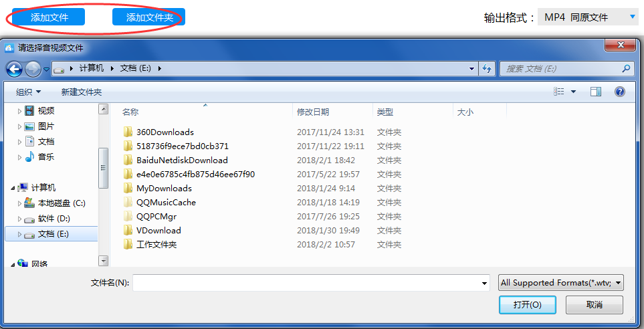The width and height of the screenshot is (644, 329).
Task: Change view with the view icon
Action: [x=558, y=92]
